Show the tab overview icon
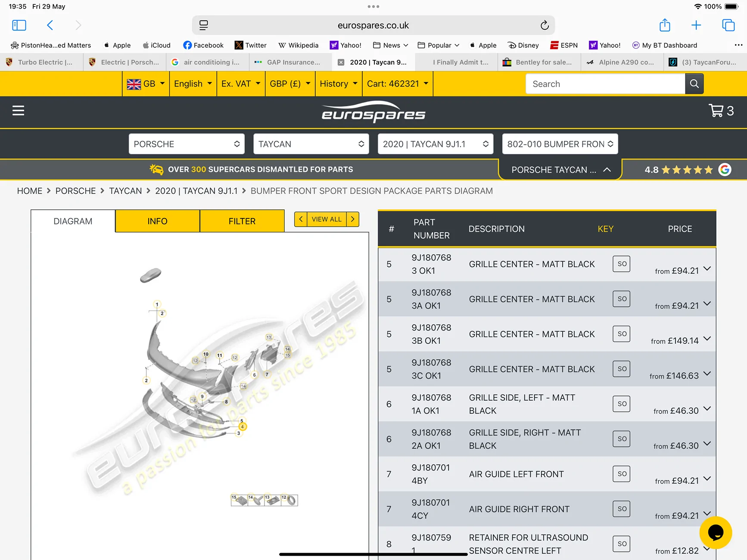 [x=728, y=25]
